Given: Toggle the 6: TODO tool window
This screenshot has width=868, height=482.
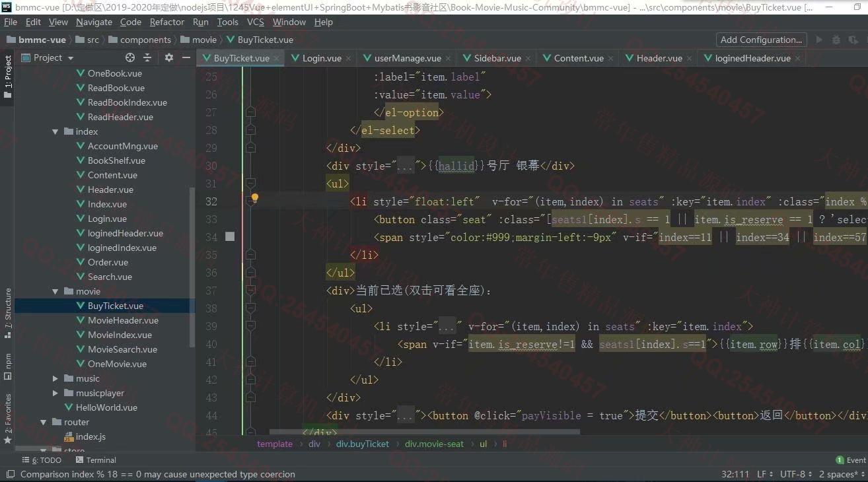Looking at the screenshot, I should click(42, 460).
